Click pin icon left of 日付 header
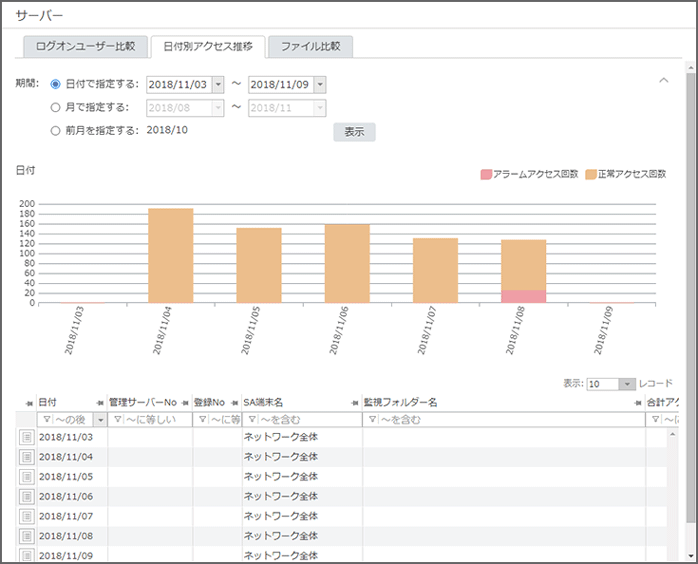Screen dimensions: 698x564 tap(28, 402)
